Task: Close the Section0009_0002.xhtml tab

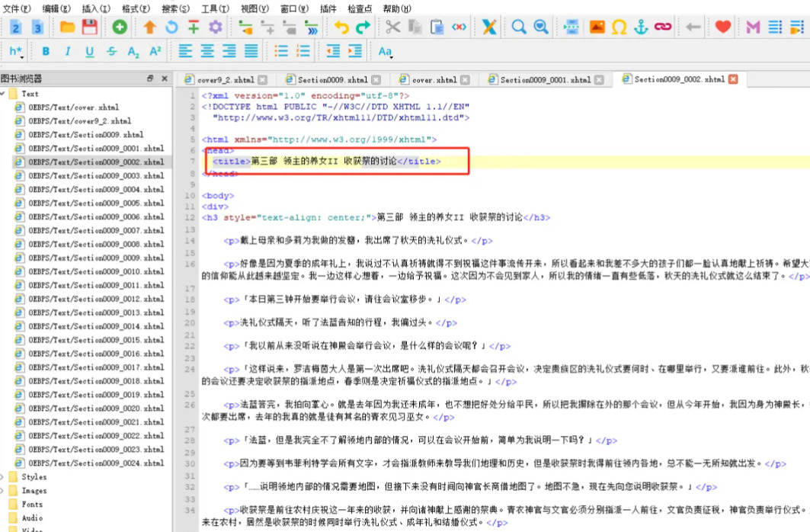Action: (x=733, y=79)
